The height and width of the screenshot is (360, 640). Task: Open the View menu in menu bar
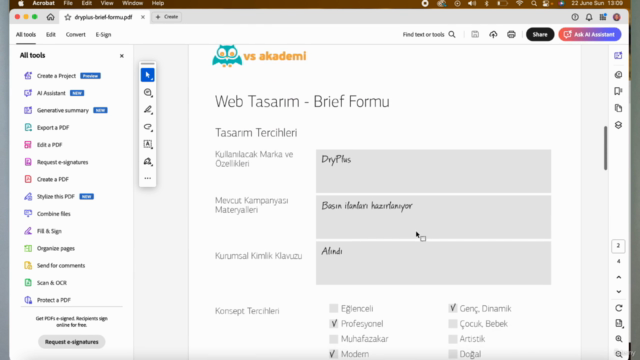[x=107, y=3]
